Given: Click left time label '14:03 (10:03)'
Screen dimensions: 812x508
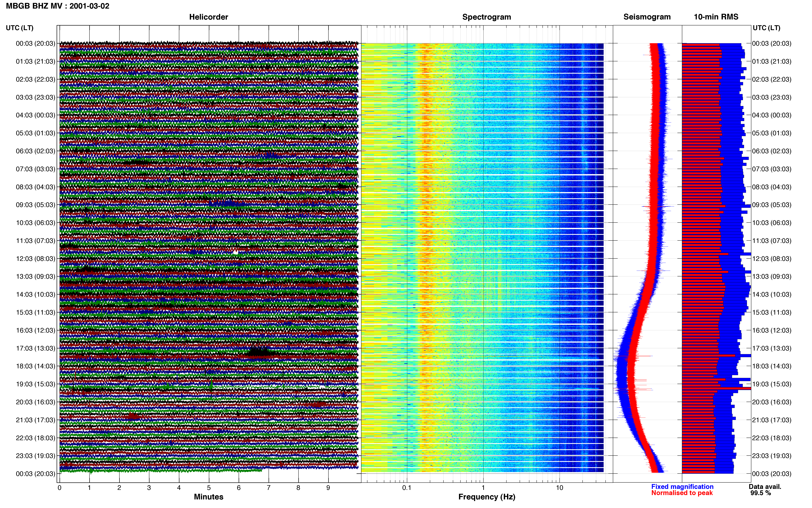Looking at the screenshot, I should [35, 295].
